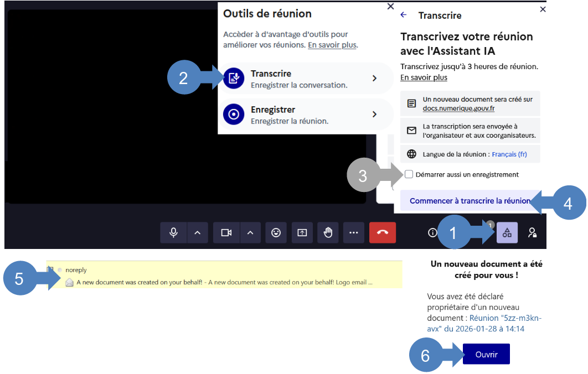588x374 pixels.
Task: Click "Commencer à transcrire la réunion"
Action: click(470, 201)
